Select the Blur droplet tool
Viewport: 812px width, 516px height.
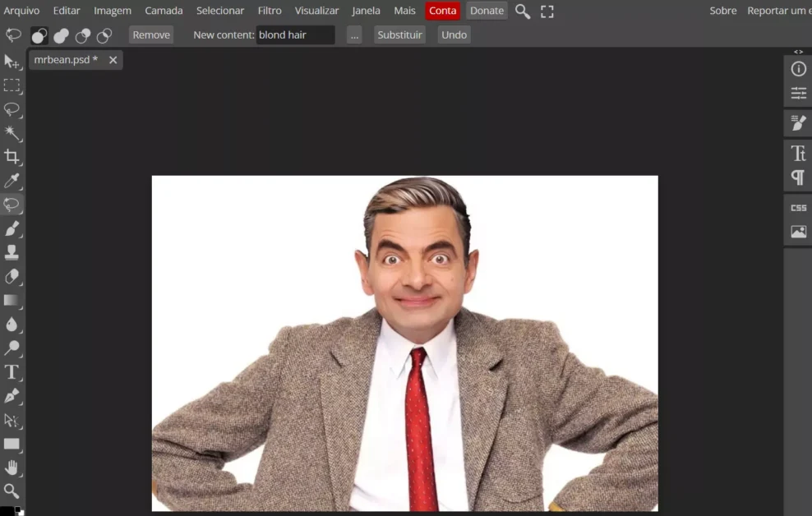point(12,324)
